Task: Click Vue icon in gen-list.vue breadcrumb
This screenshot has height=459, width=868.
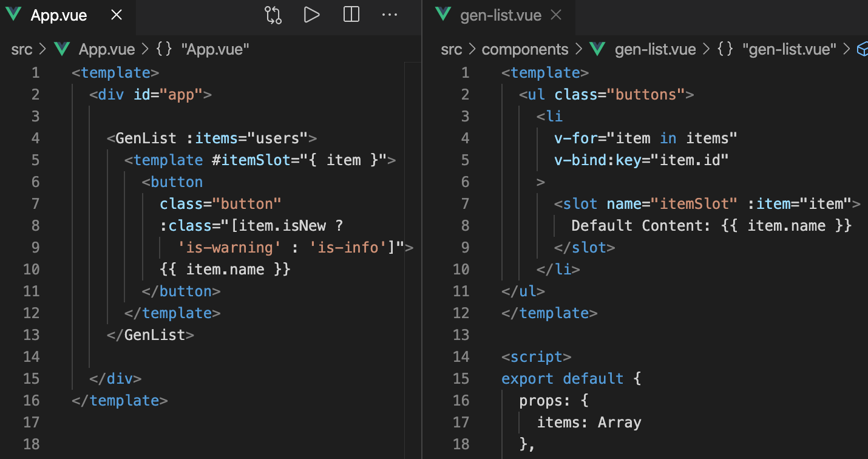Action: [597, 49]
